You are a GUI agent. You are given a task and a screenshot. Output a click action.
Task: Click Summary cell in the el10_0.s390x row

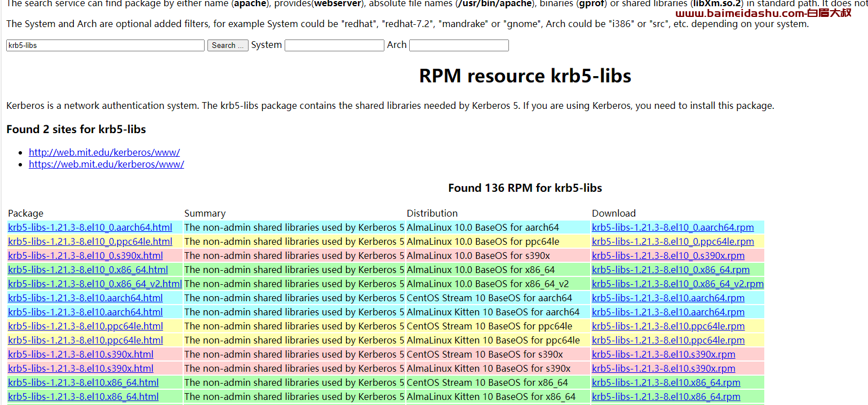(x=294, y=256)
